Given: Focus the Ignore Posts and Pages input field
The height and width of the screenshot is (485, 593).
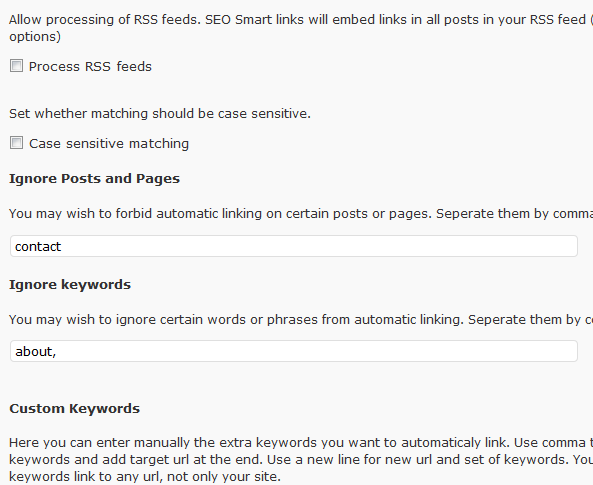Looking at the screenshot, I should click(294, 246).
